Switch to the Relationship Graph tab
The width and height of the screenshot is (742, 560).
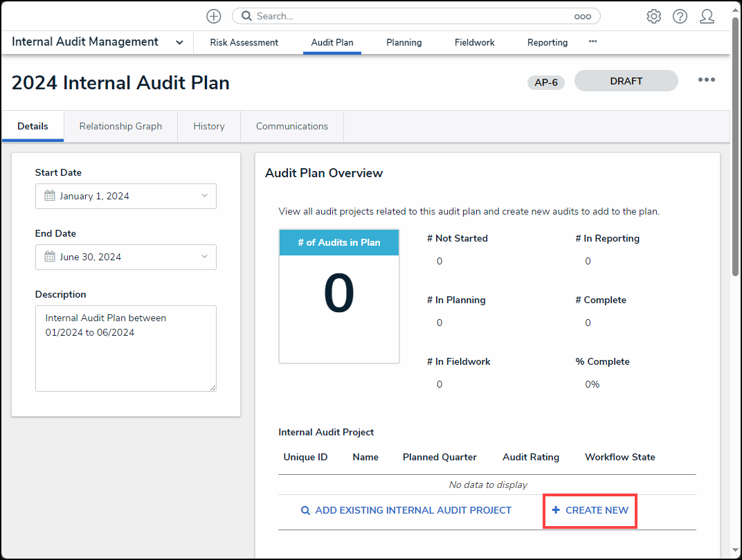[x=120, y=126]
